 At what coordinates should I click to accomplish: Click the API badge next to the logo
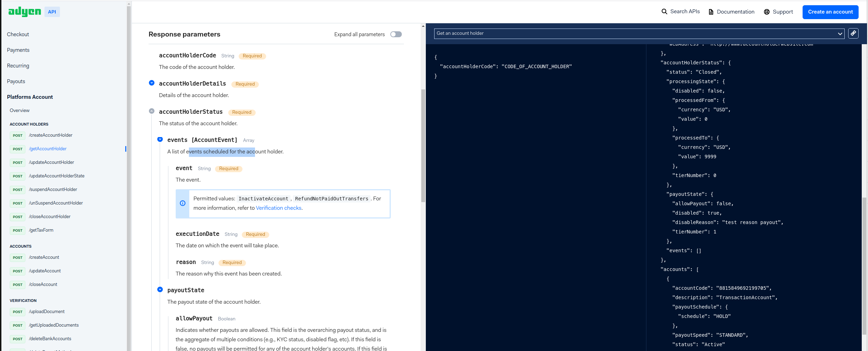[x=51, y=11]
